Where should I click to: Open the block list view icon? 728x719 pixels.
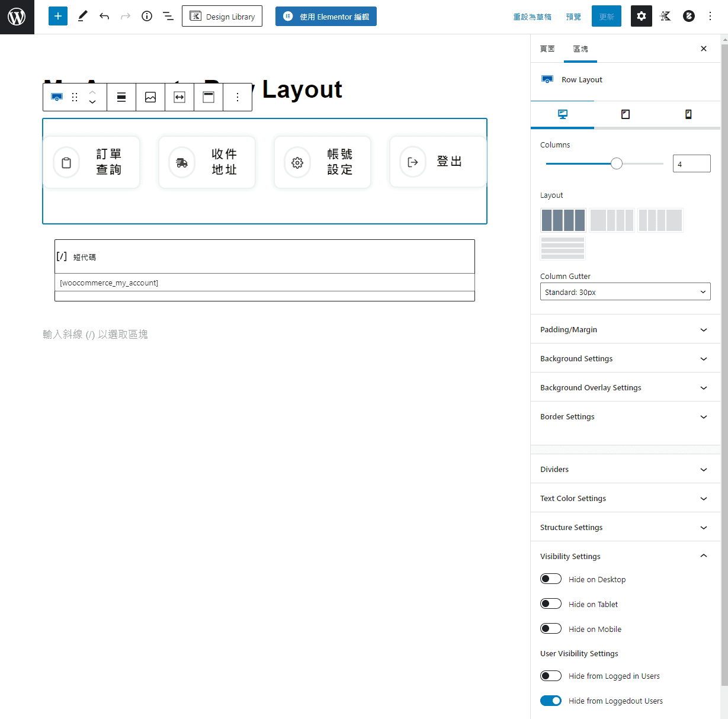[x=168, y=16]
